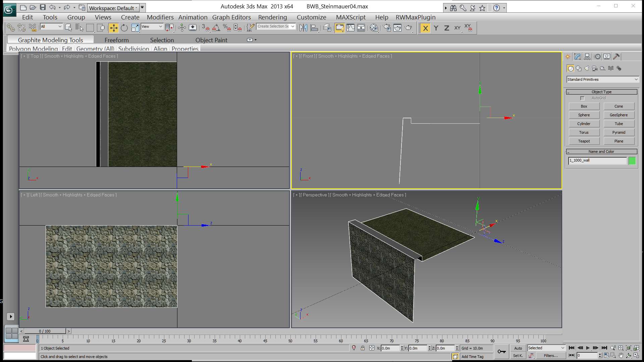Switch to the Freeform ribbon tab

point(116,40)
